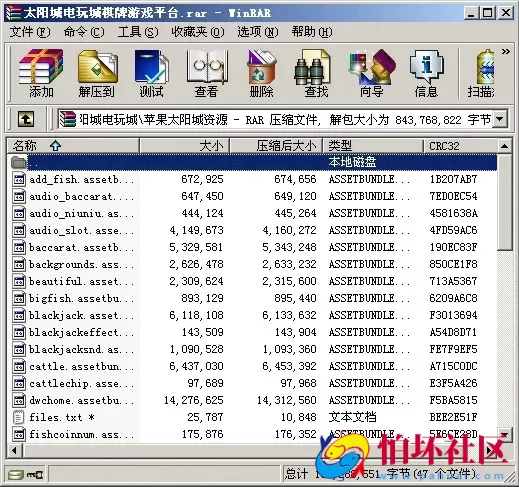Open the 查看 (View) toolbar icon
The width and height of the screenshot is (519, 487).
pyautogui.click(x=207, y=74)
